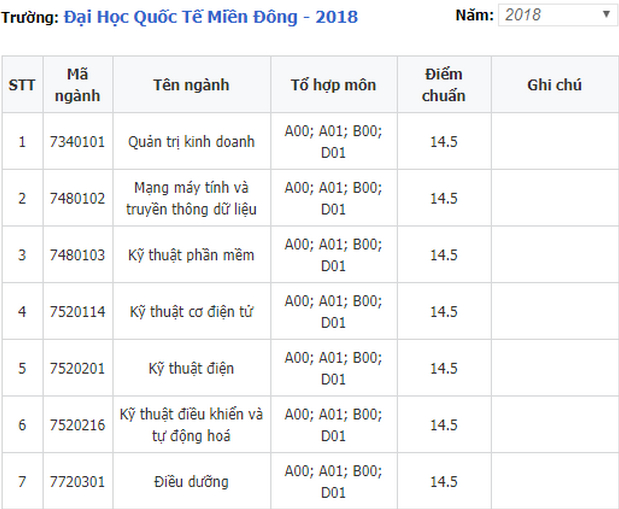
Task: Click the Mã ngành column header
Action: click(77, 85)
